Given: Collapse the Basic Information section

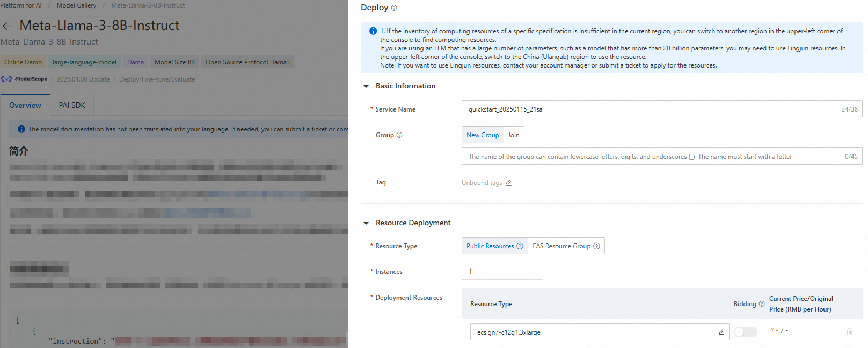Looking at the screenshot, I should pos(366,86).
